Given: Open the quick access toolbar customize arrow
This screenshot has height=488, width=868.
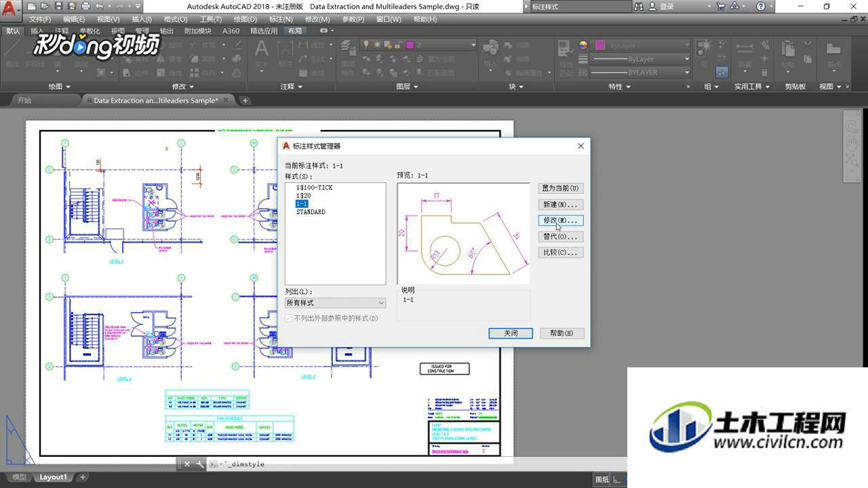Looking at the screenshot, I should coord(138,6).
